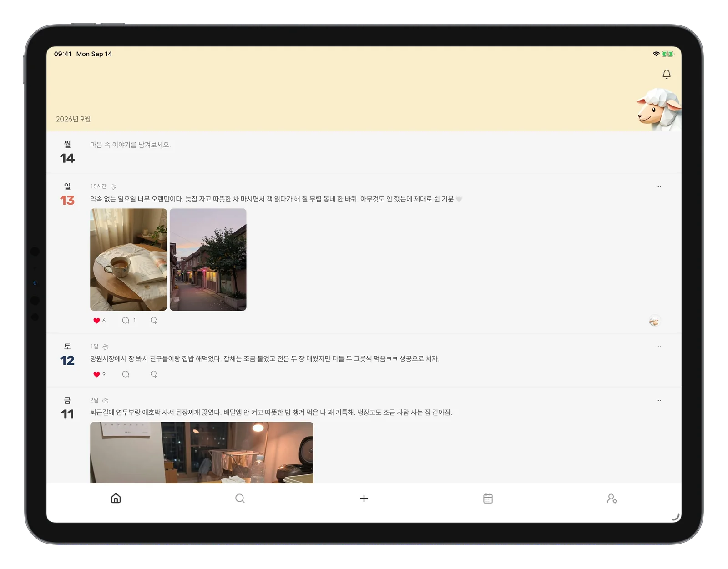Repost the Saturday 12 entry
The width and height of the screenshot is (728, 569).
154,374
